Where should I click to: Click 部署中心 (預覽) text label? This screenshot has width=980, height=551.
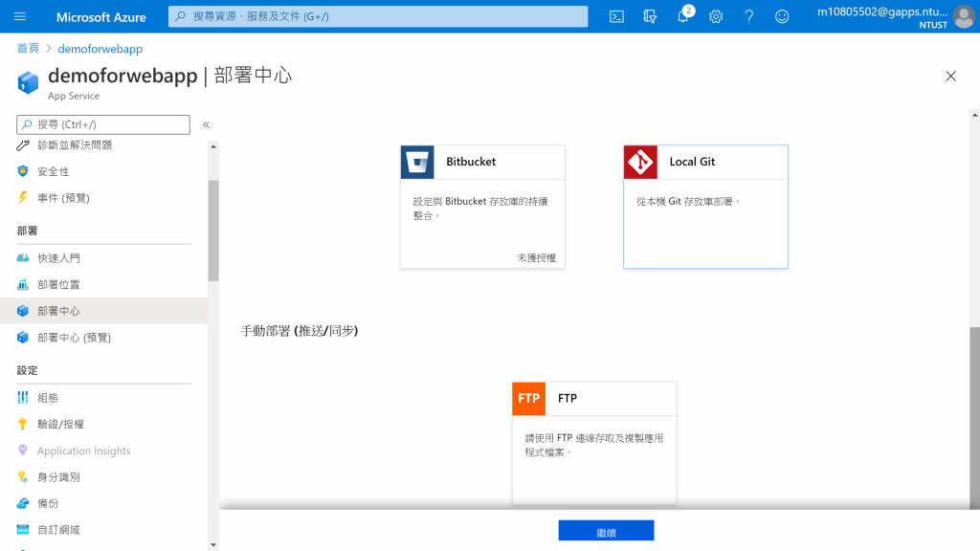(75, 338)
